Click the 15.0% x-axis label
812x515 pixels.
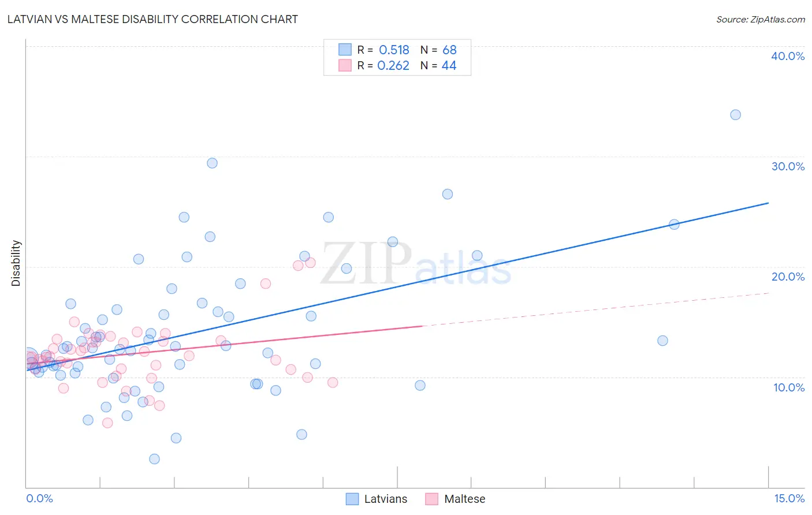point(789,498)
